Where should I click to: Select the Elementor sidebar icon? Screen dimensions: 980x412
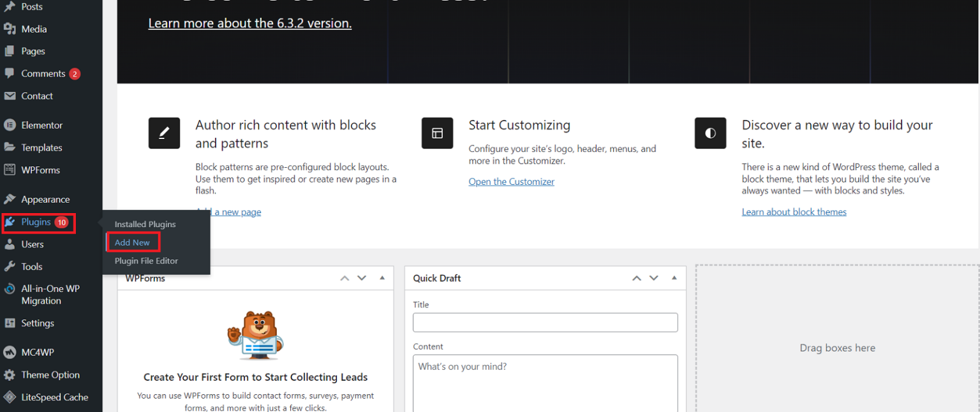10,124
